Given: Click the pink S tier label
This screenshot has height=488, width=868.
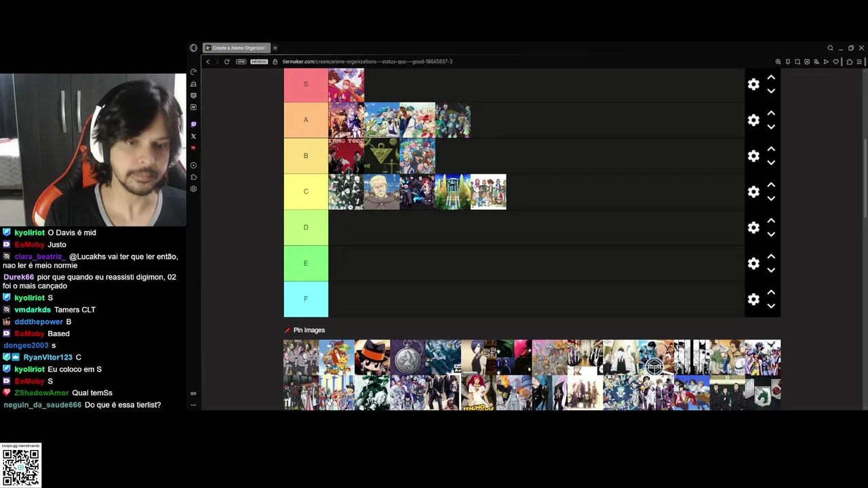Looking at the screenshot, I should (x=306, y=84).
